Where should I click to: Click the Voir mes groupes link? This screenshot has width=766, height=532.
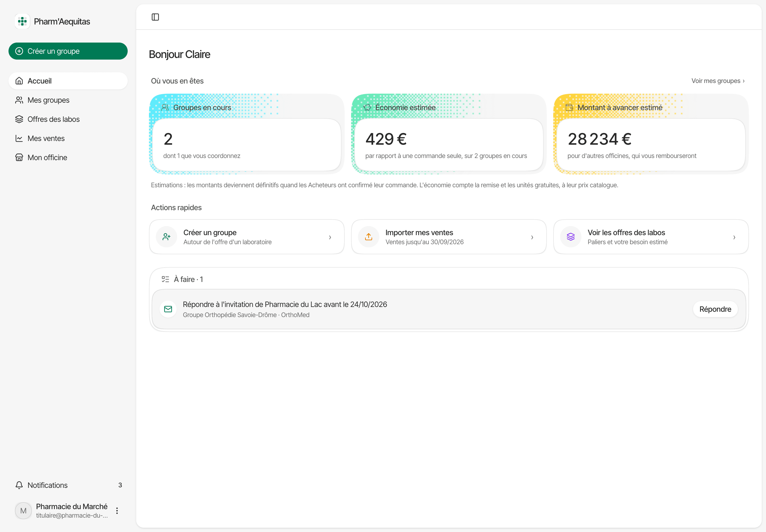(x=718, y=81)
